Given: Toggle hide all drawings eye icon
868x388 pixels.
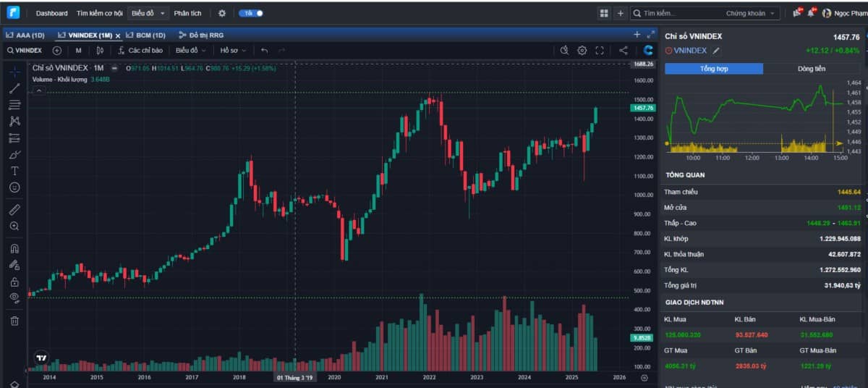Looking at the screenshot, I should [14, 298].
